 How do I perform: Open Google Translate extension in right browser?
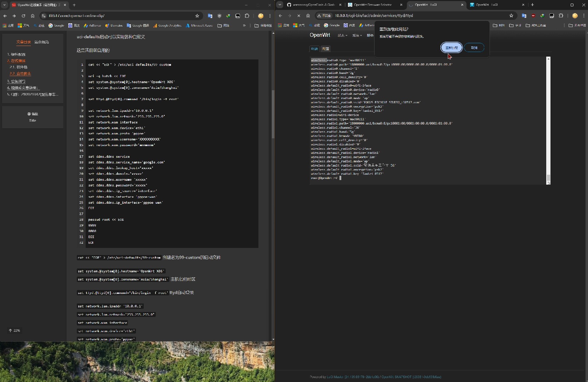(x=524, y=16)
